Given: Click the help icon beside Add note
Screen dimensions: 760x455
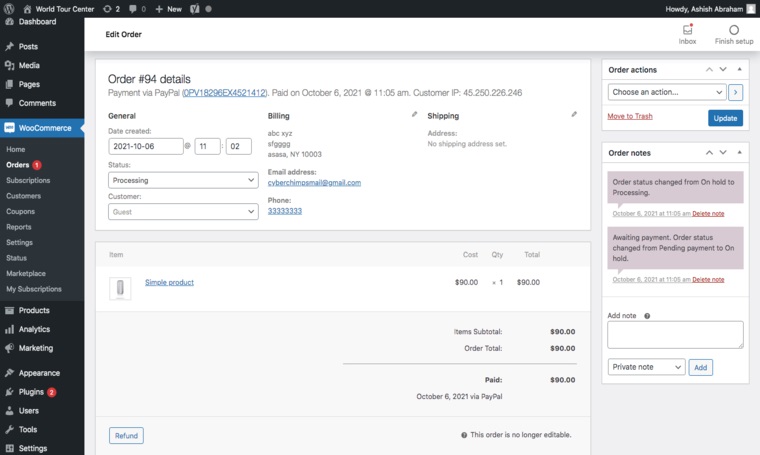Looking at the screenshot, I should pyautogui.click(x=648, y=316).
